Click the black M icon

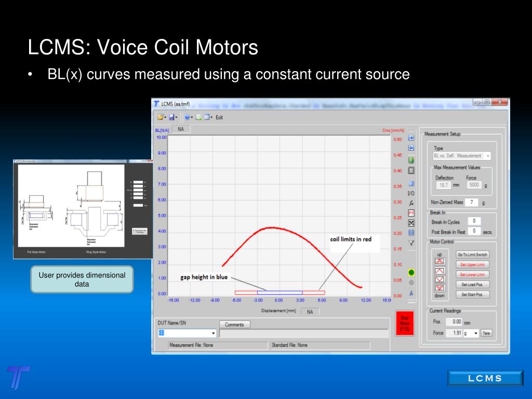(x=411, y=223)
